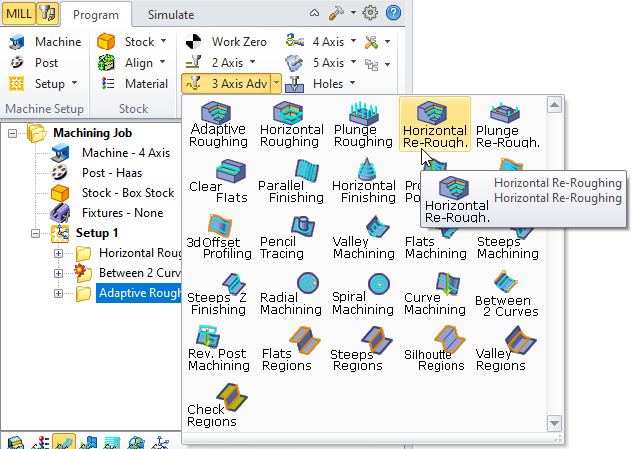
Task: Choose Horizontal Finishing operation
Action: click(364, 181)
